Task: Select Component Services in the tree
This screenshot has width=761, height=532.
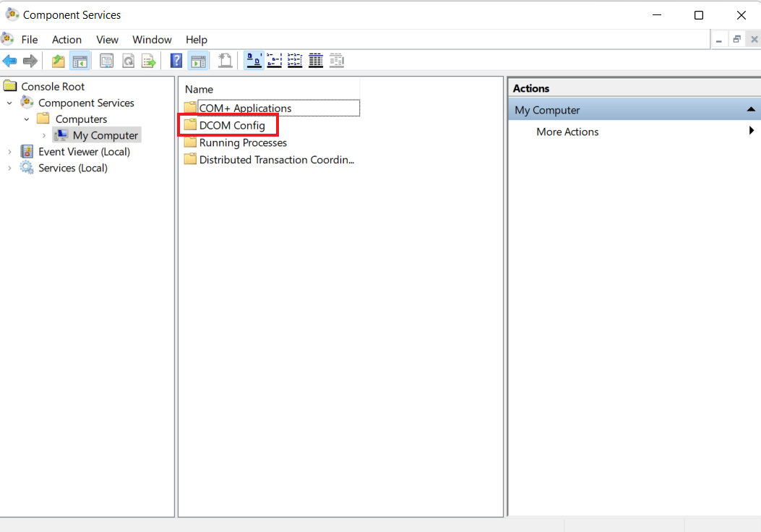Action: [x=86, y=103]
